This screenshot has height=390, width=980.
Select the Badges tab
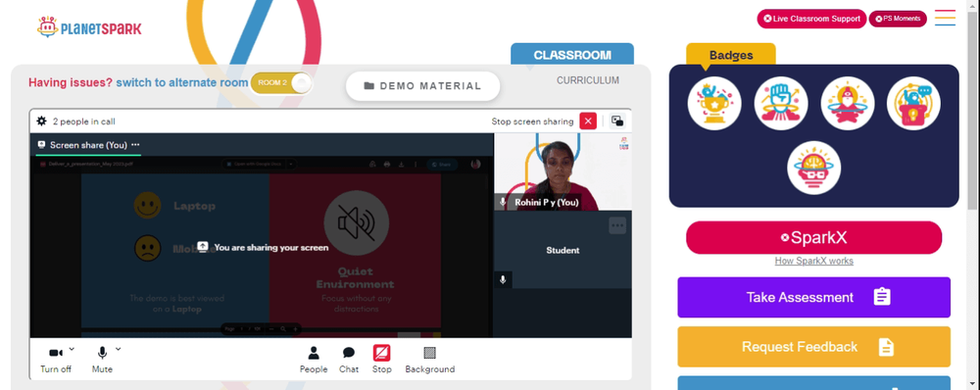[731, 55]
